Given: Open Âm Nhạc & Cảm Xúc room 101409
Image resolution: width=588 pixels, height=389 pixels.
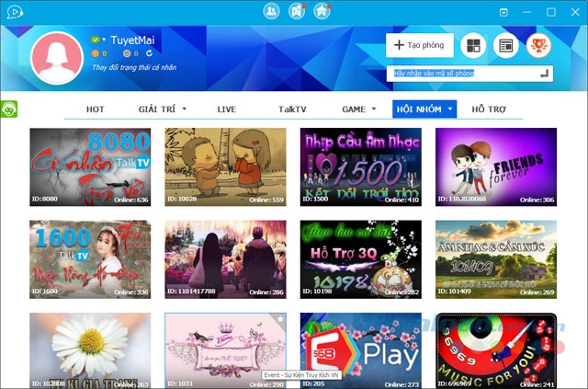Looking at the screenshot, I should click(x=496, y=259).
